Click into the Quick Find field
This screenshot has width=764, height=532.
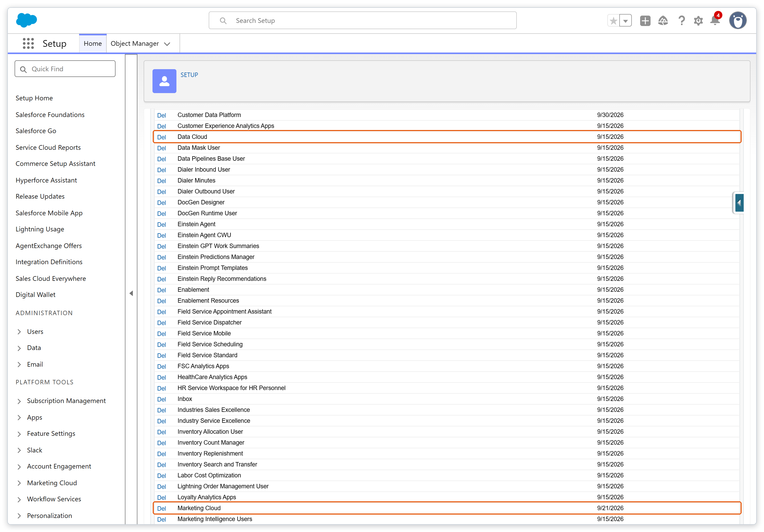tap(65, 69)
